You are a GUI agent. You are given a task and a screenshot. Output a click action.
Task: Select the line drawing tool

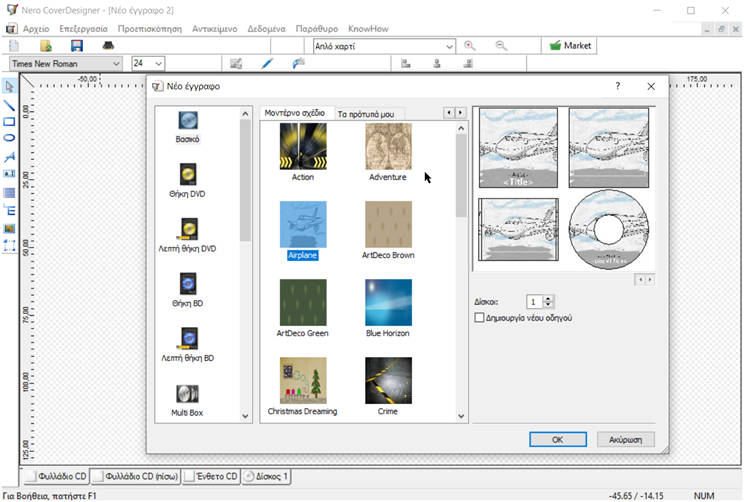click(9, 105)
